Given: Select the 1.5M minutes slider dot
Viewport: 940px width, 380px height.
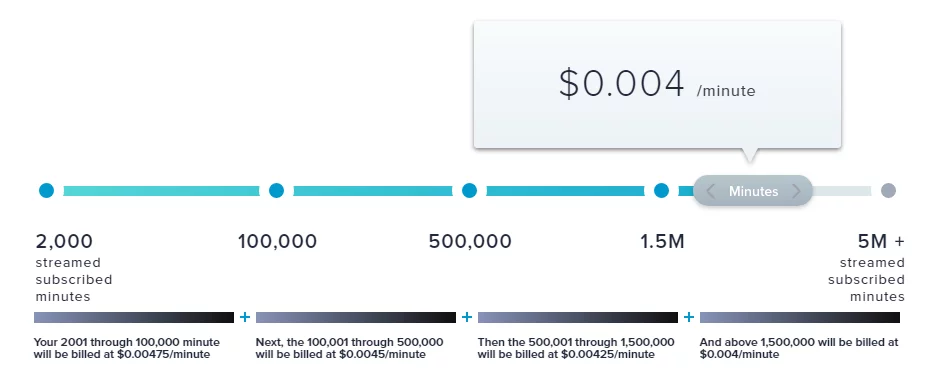Looking at the screenshot, I should [x=661, y=191].
